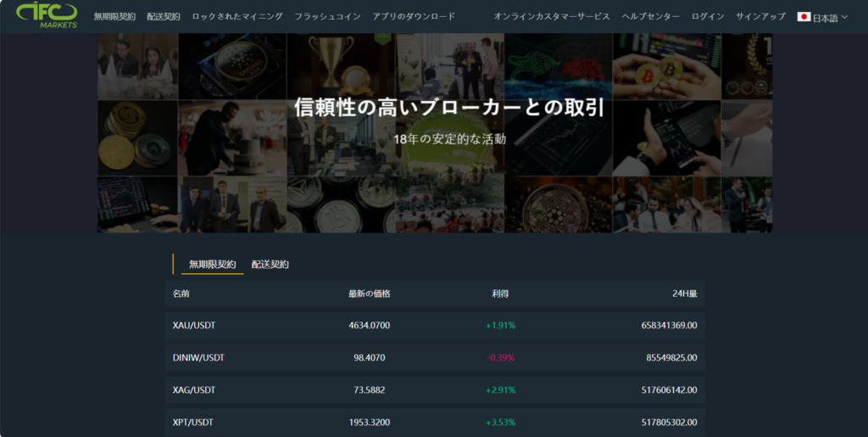This screenshot has width=868, height=437.
Task: Click the Japan flag icon
Action: [x=804, y=17]
